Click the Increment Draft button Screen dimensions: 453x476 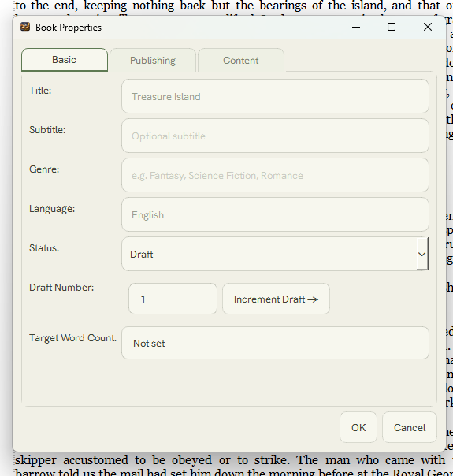point(276,299)
